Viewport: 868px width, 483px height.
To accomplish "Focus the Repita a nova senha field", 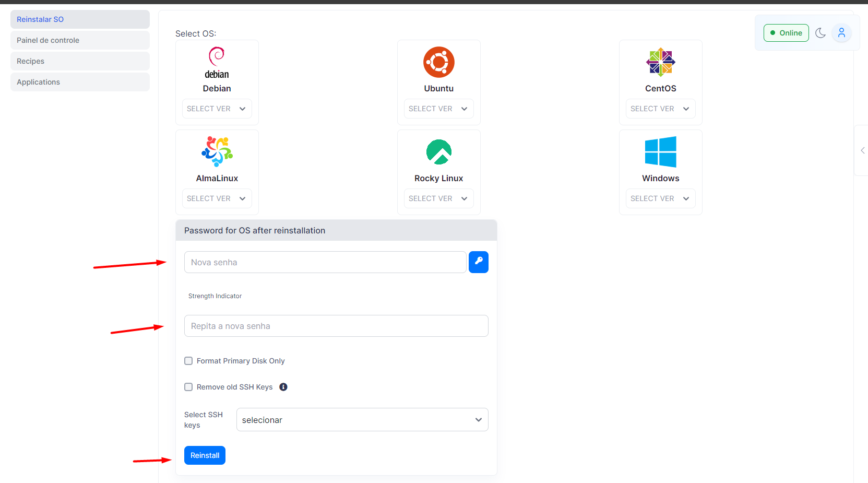I will click(336, 326).
